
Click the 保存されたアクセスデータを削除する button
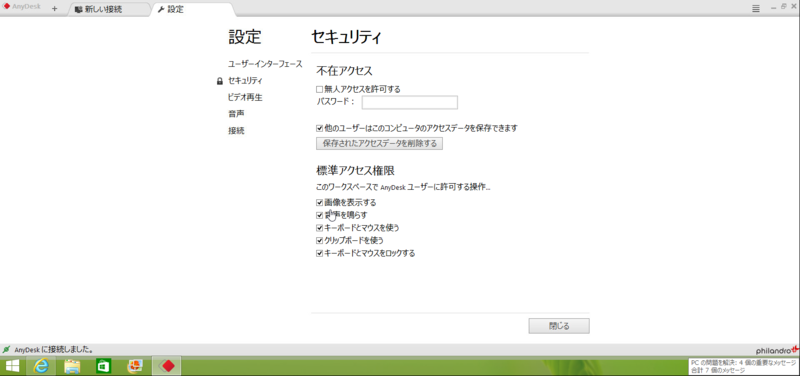coord(379,143)
